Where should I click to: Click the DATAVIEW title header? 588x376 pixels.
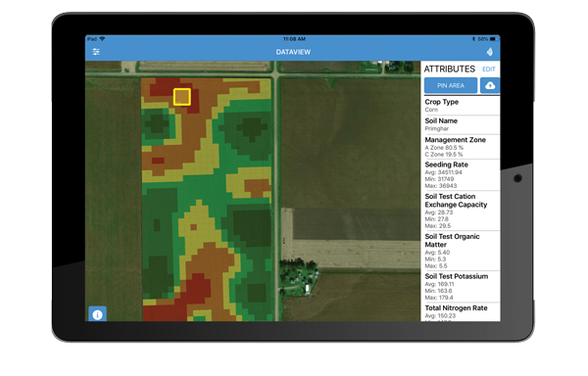pos(293,52)
